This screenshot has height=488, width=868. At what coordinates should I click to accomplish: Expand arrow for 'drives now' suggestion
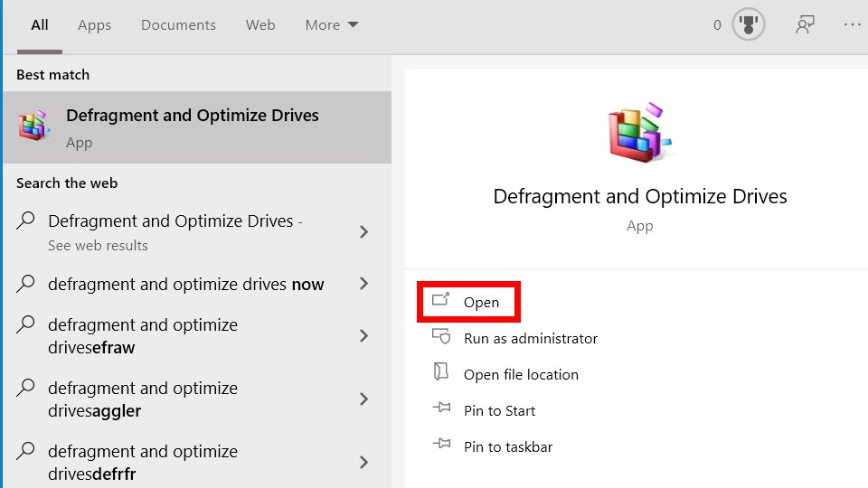[363, 284]
